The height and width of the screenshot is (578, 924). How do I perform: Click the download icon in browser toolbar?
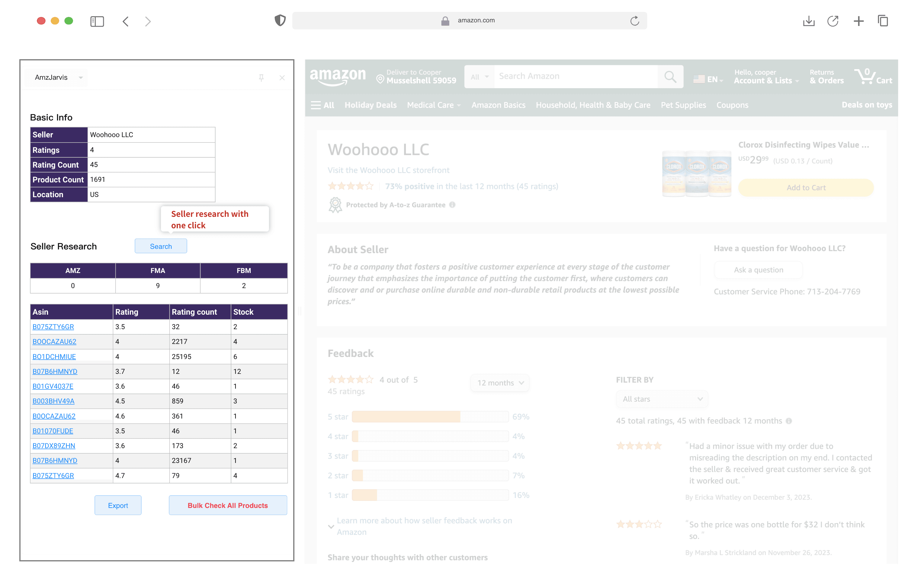[x=810, y=20]
